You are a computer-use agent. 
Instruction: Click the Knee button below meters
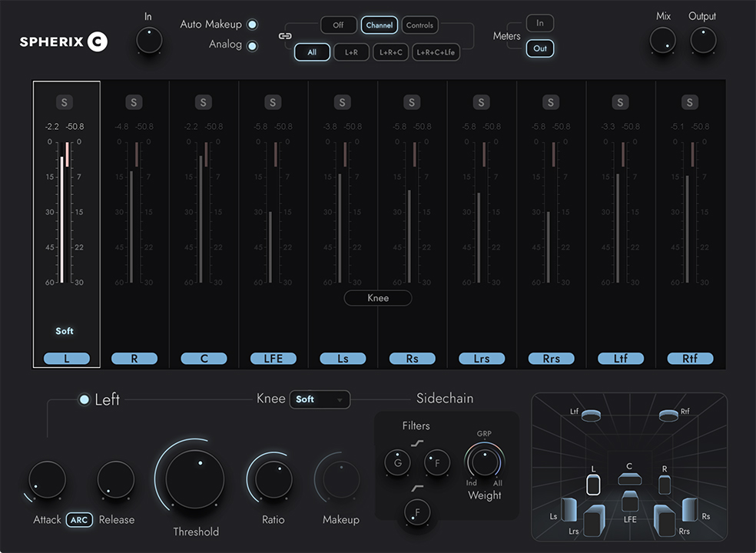click(x=378, y=298)
